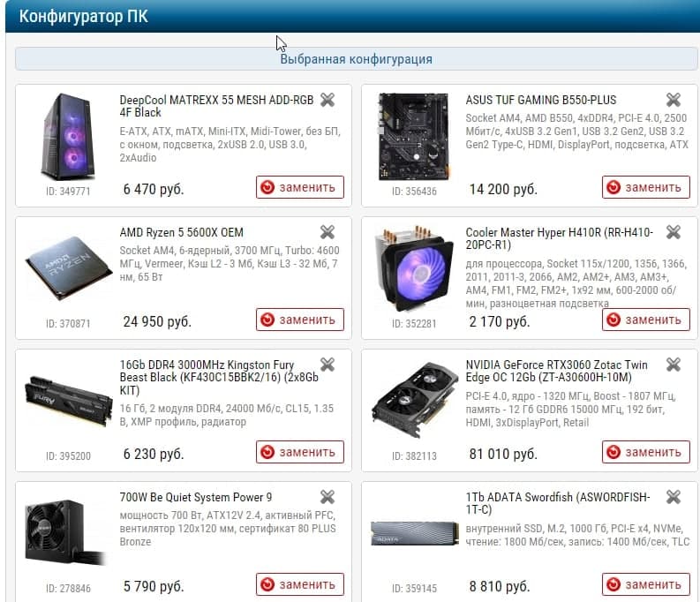Remove DeepCool MATREXX 55 case with X icon
The height and width of the screenshot is (602, 700).
coord(327,100)
